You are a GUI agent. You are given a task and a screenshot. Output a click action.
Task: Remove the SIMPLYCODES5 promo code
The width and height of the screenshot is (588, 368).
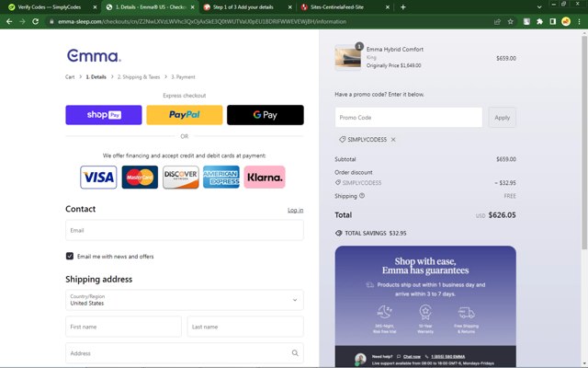(393, 139)
